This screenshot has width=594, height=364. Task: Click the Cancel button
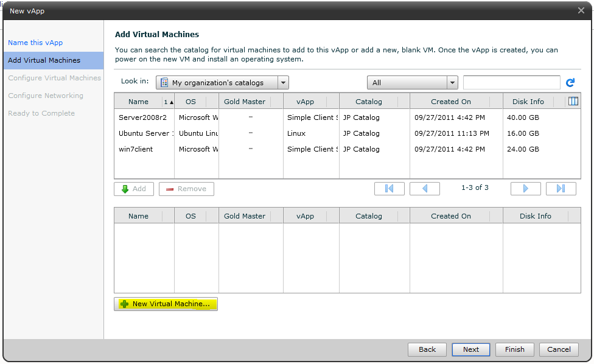(x=559, y=349)
